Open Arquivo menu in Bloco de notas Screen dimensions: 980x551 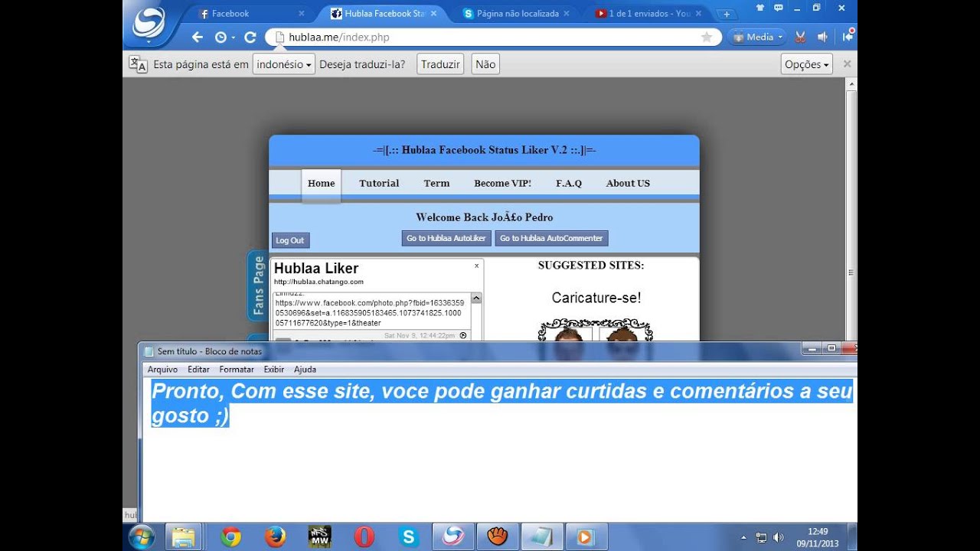(x=162, y=369)
